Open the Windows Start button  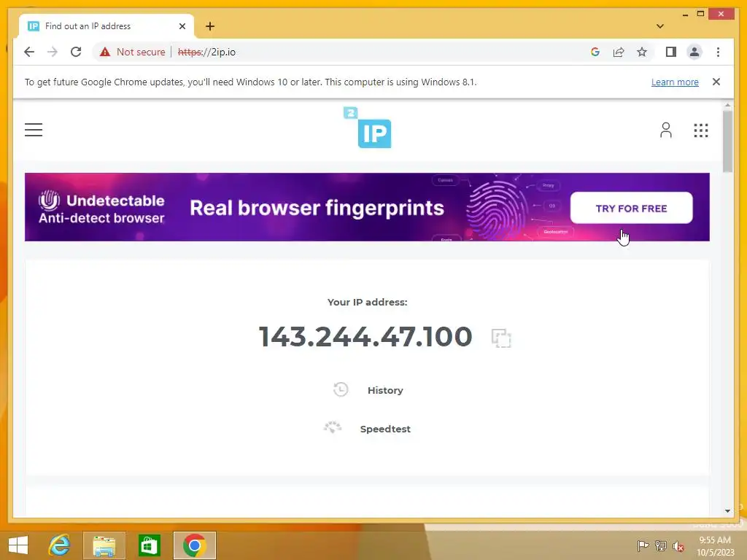click(x=18, y=545)
